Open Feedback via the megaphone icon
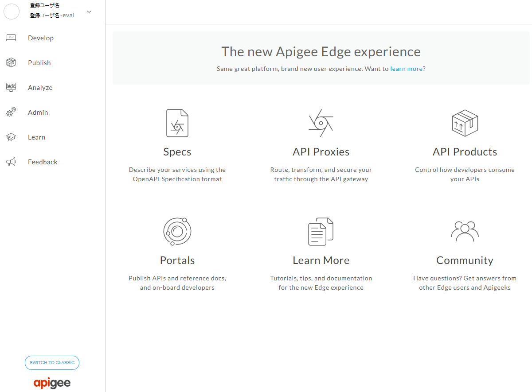Viewport: 532px width, 392px height. 11,162
